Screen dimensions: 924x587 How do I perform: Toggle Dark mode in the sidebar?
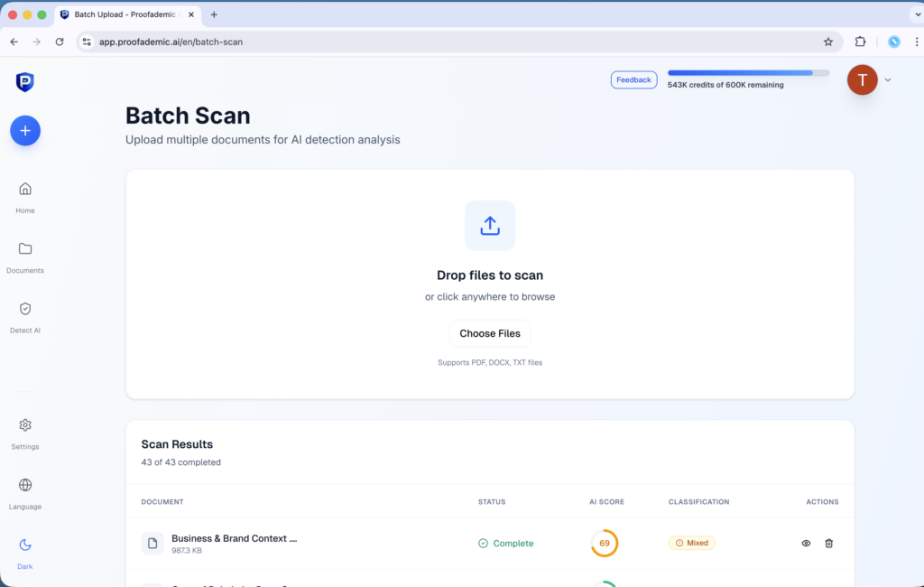click(x=24, y=554)
